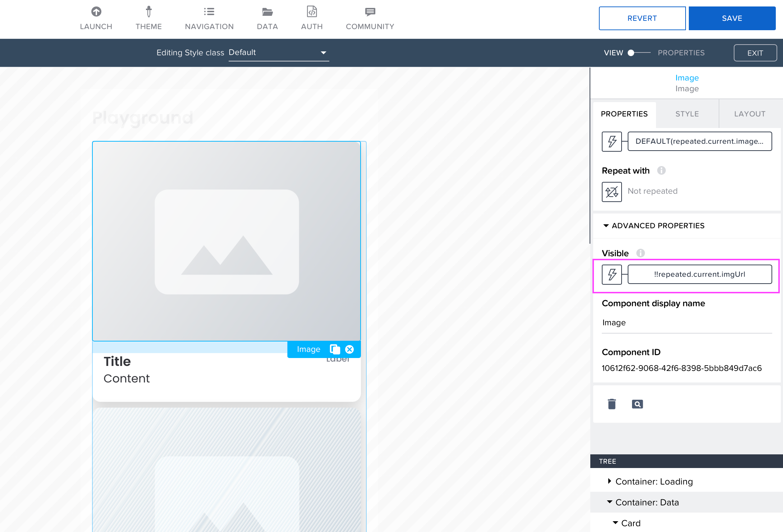Open the Theme editor
Viewport: 783px width, 532px height.
coord(148,18)
